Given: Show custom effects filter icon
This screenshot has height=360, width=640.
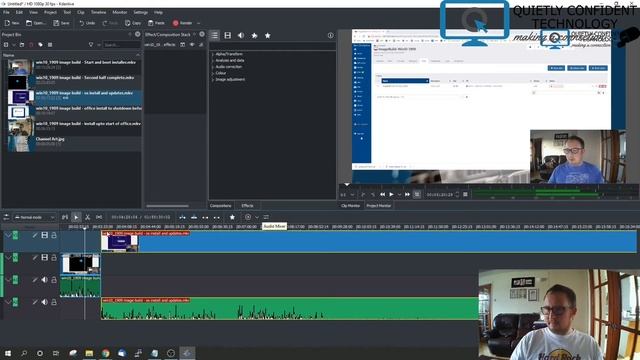Looking at the screenshot, I should (254, 36).
